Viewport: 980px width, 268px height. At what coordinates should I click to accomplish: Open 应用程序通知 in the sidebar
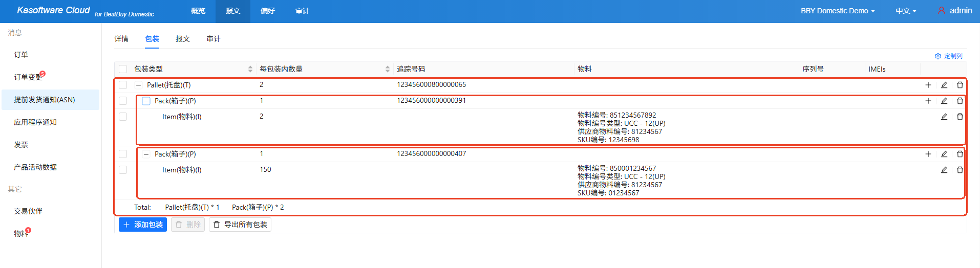pyautogui.click(x=50, y=122)
